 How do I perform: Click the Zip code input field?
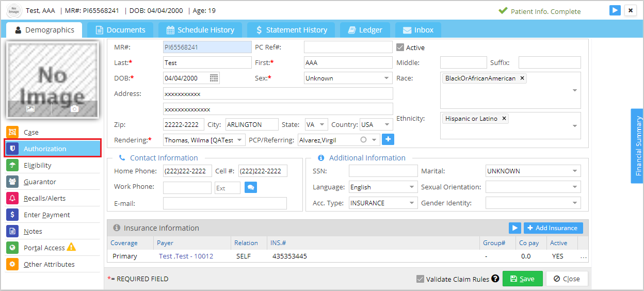(184, 125)
